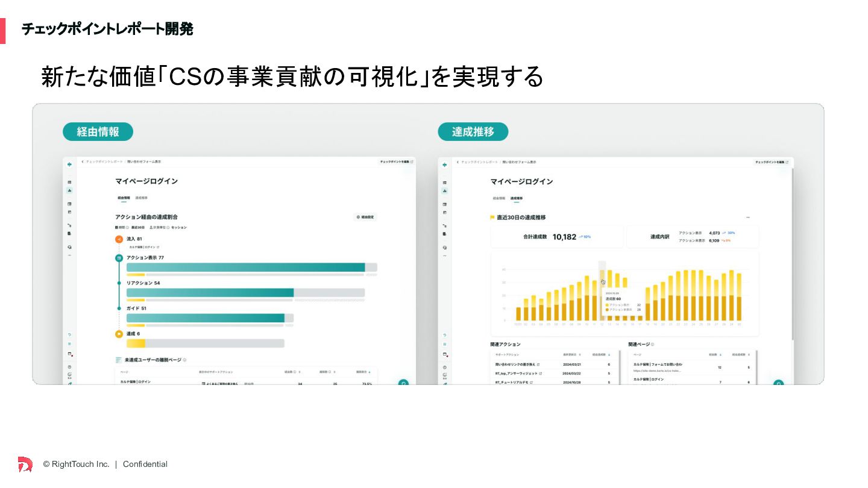Image resolution: width=868 pixels, height=488 pixels.
Task: Open the 期間 直近30日 period selector
Action: (130, 228)
